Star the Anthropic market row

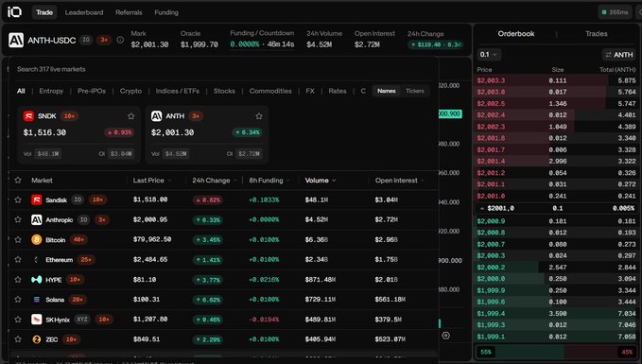[18, 220]
